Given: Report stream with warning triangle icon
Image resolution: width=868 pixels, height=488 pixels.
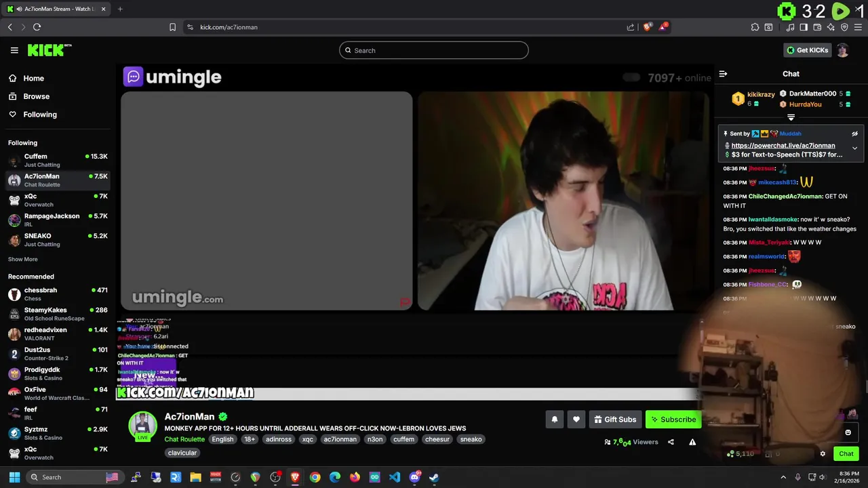Looking at the screenshot, I should coord(692,442).
